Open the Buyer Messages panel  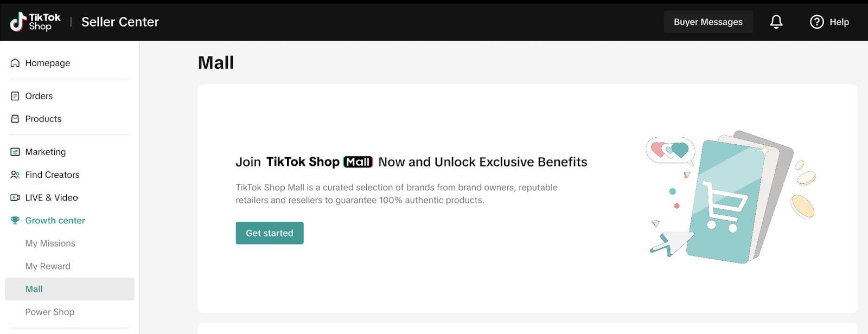pyautogui.click(x=707, y=22)
